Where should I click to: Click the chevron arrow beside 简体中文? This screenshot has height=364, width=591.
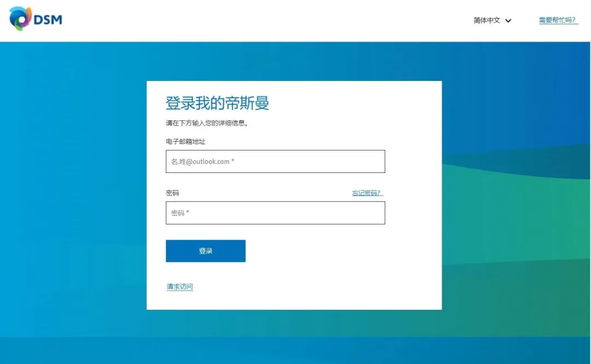[x=508, y=21]
